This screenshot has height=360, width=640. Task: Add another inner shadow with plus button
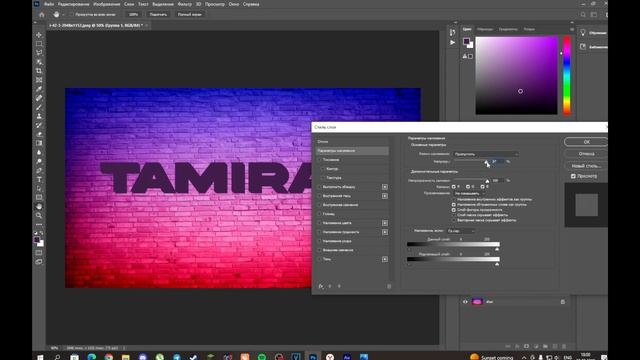pos(385,196)
